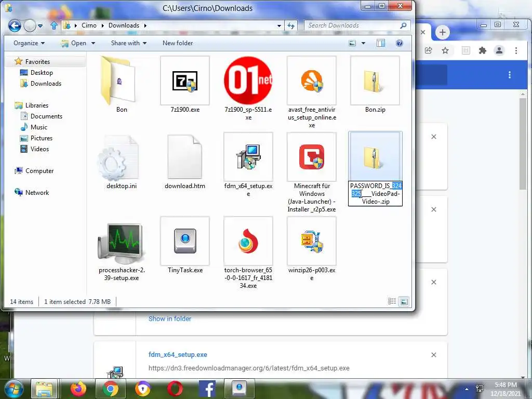Image resolution: width=532 pixels, height=399 pixels.
Task: Open Share with menu
Action: pyautogui.click(x=129, y=43)
